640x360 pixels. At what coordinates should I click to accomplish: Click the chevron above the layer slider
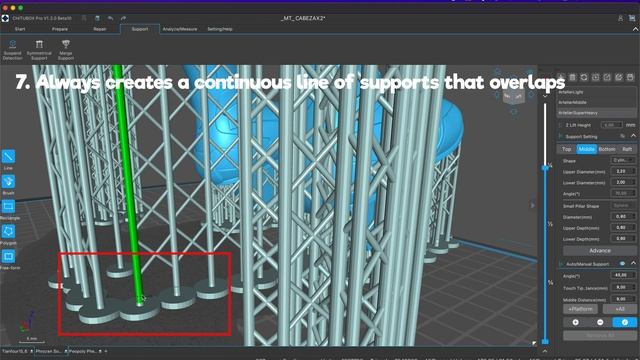pos(545,96)
